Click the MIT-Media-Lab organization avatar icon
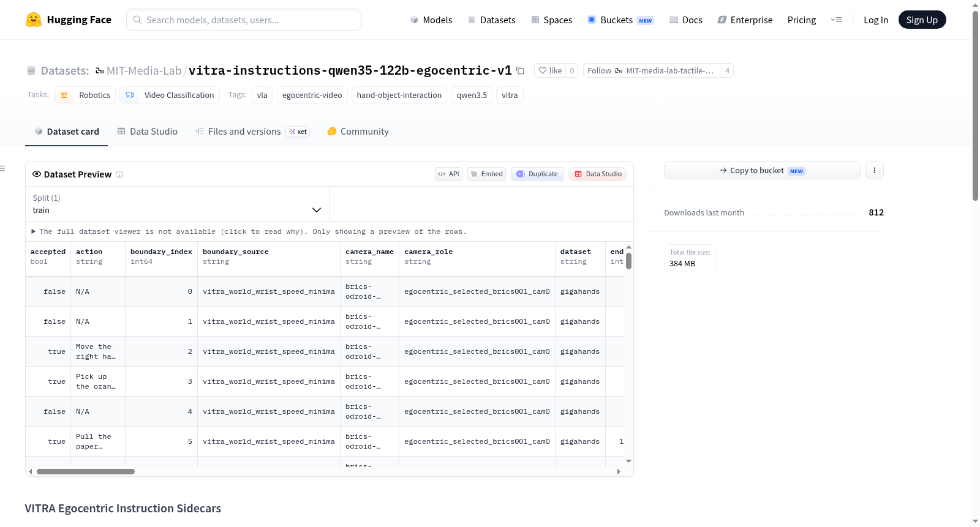This screenshot has width=980, height=527. pyautogui.click(x=100, y=71)
